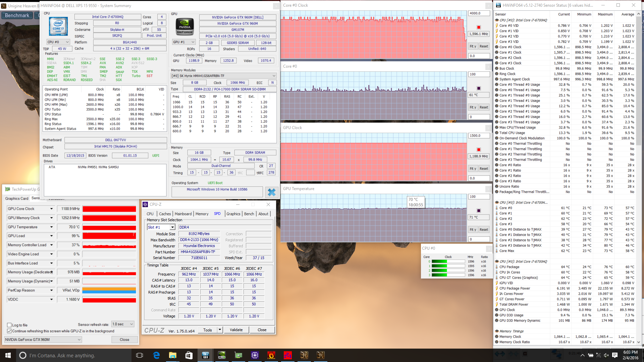Click the Prod. Unit button in System Summary
This screenshot has height=362, width=644.
pos(154,36)
